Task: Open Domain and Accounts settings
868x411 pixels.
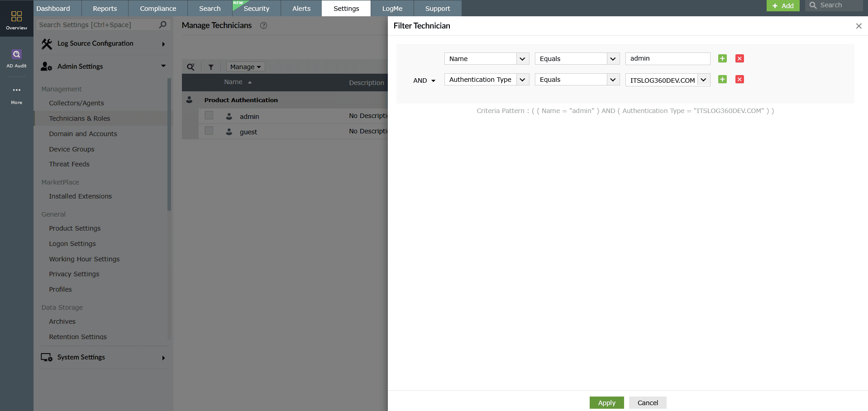Action: pyautogui.click(x=83, y=134)
